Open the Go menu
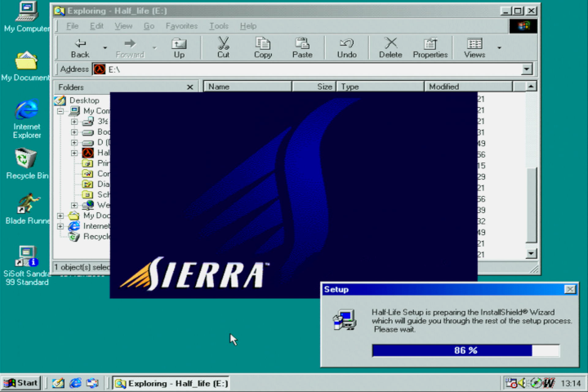The width and height of the screenshot is (588, 392). coord(149,26)
